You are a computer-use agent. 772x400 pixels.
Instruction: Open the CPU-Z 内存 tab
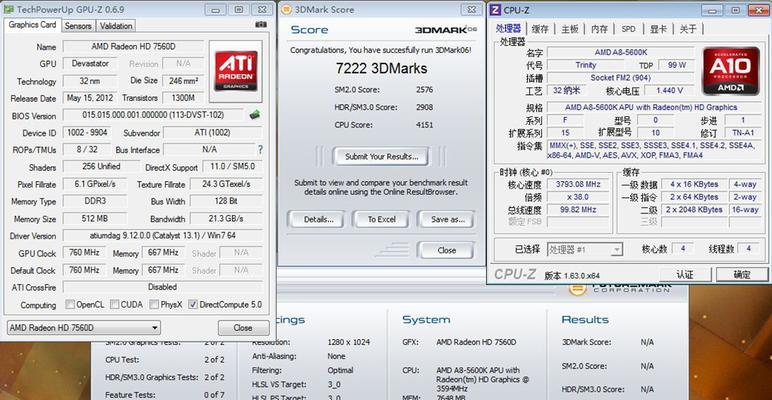pyautogui.click(x=599, y=29)
